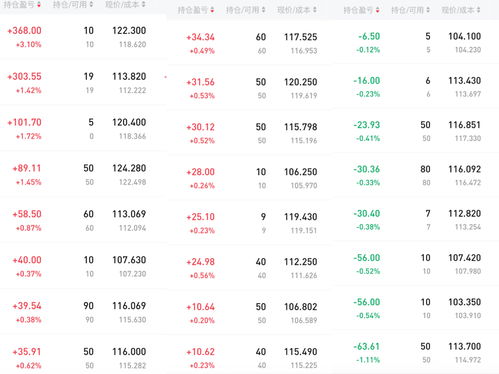
Task: Open the holding with +34.34 profit
Action: (249, 43)
